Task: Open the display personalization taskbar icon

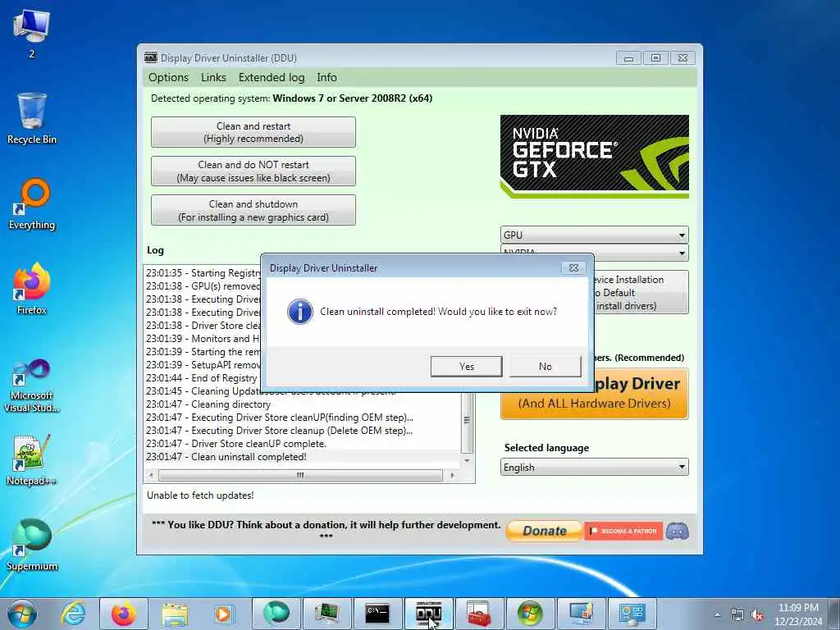Action: pyautogui.click(x=581, y=614)
